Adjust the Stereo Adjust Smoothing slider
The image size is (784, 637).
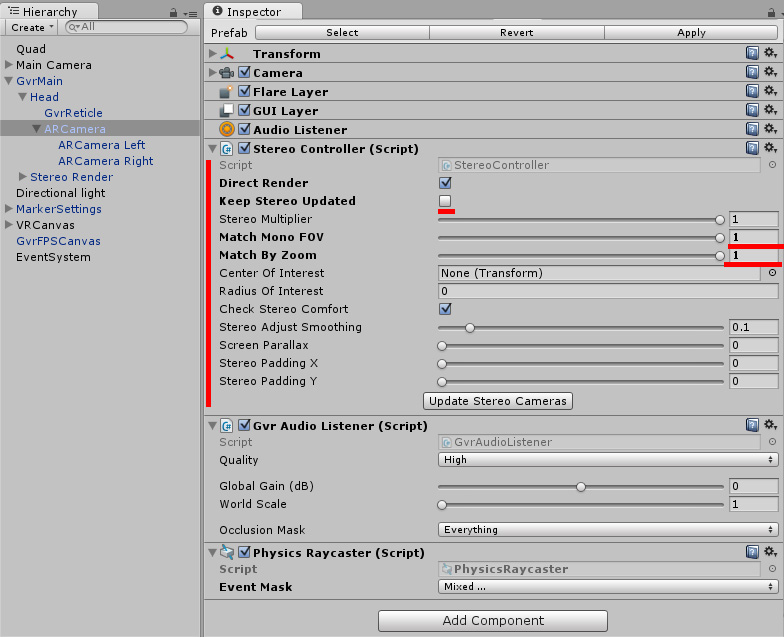(x=580, y=328)
